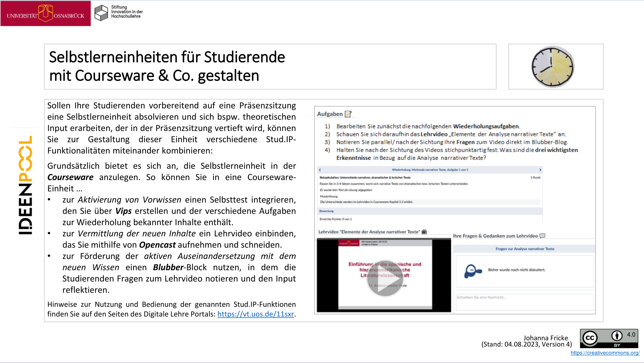This screenshot has height=363, width=644.
Task: Click the Creative Commons CC BY 4.0 badge
Action: pos(609,338)
